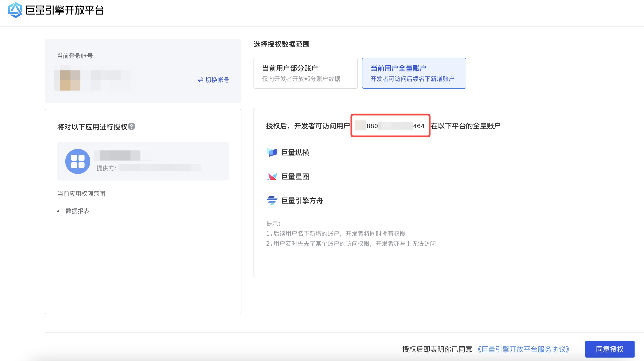Click the 巨量引擎开放平台 logo icon
The width and height of the screenshot is (644, 361).
click(15, 10)
